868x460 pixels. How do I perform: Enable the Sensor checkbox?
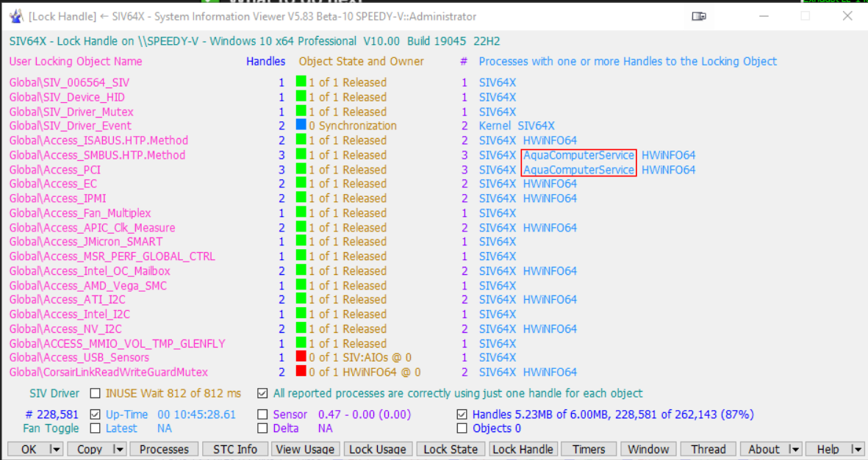pos(262,414)
